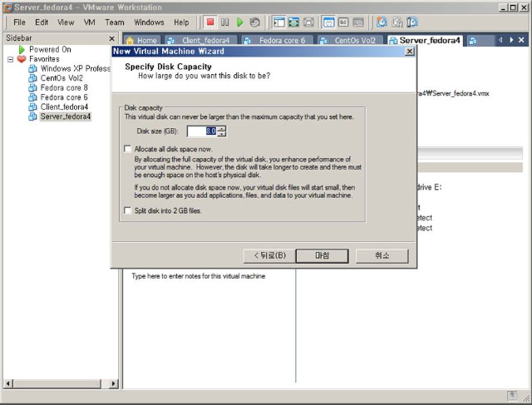Move the tab strip left with the arrow
Viewport: 532px width, 405px height.
[500, 40]
